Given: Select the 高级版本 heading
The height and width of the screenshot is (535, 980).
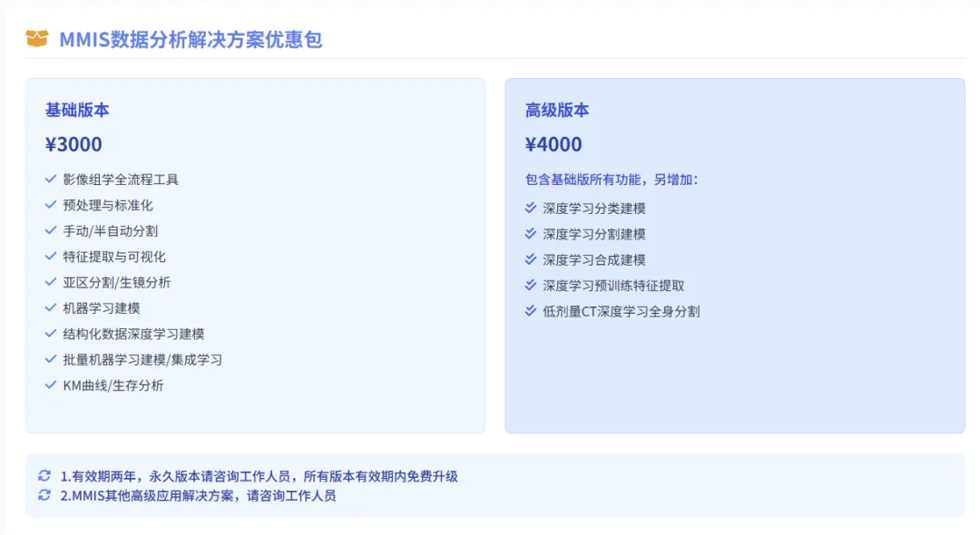Looking at the screenshot, I should click(557, 110).
